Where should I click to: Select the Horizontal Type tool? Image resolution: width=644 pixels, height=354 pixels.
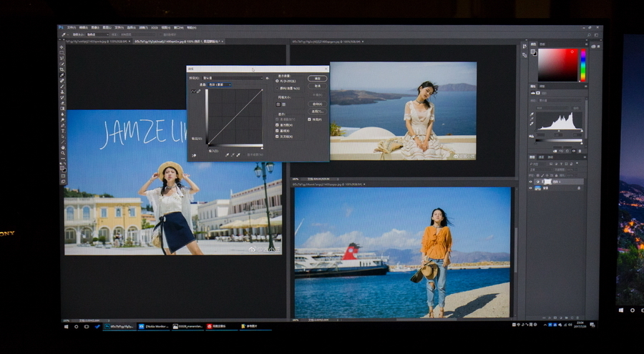click(x=62, y=131)
